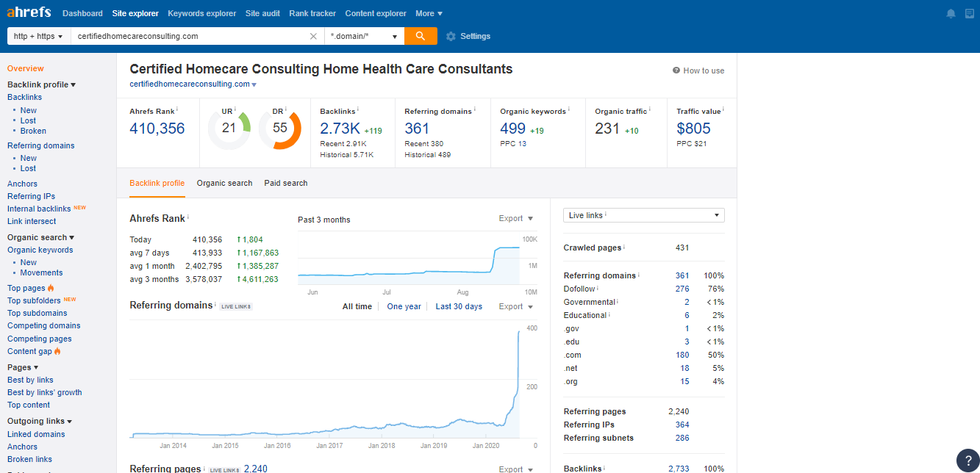
Task: Click the icon right of the bell
Action: (969, 14)
